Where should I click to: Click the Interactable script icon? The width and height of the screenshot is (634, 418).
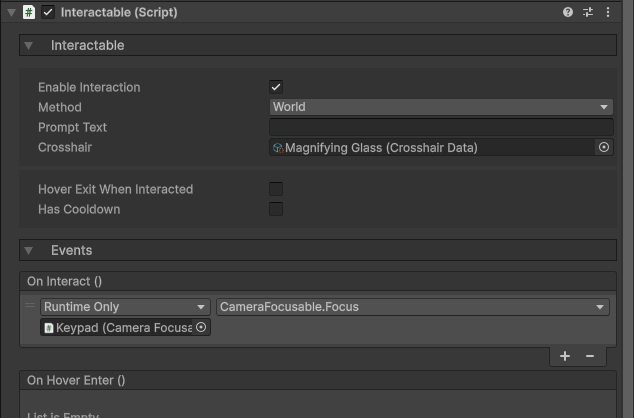(x=29, y=12)
